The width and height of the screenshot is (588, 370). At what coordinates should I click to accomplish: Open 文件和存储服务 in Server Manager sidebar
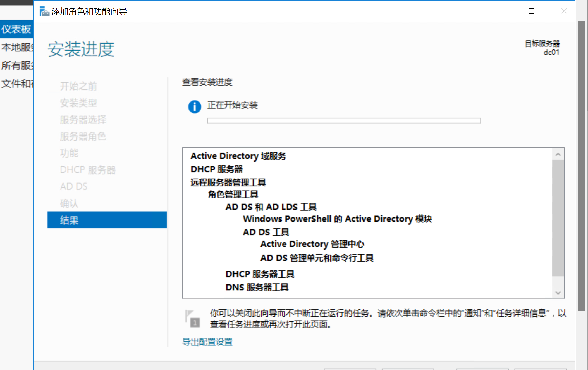click(x=16, y=84)
